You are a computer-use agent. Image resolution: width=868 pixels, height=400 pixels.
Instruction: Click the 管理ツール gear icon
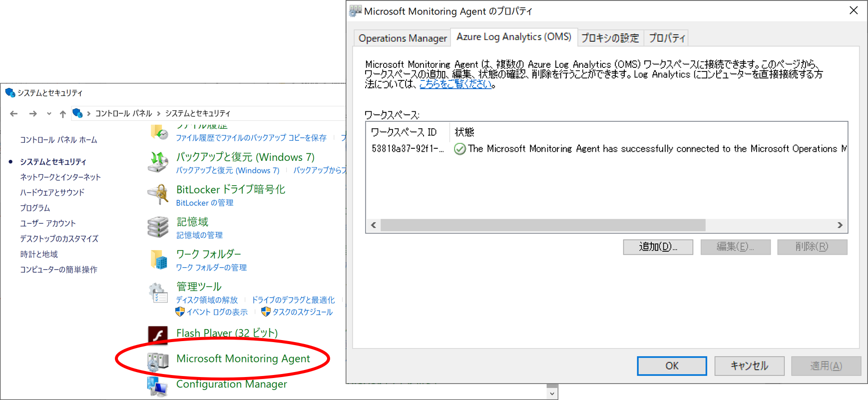pyautogui.click(x=158, y=293)
